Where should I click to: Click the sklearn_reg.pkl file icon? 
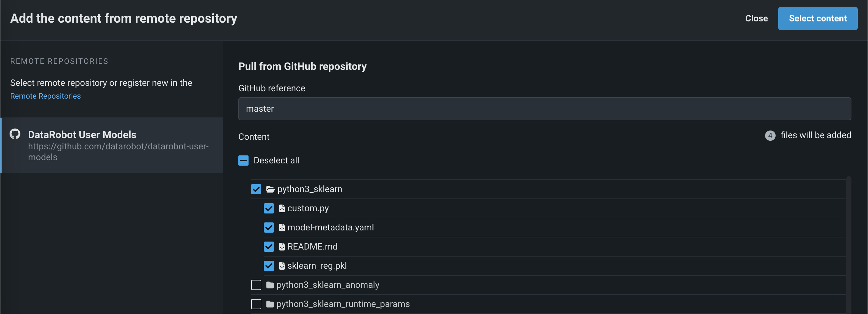tap(282, 266)
